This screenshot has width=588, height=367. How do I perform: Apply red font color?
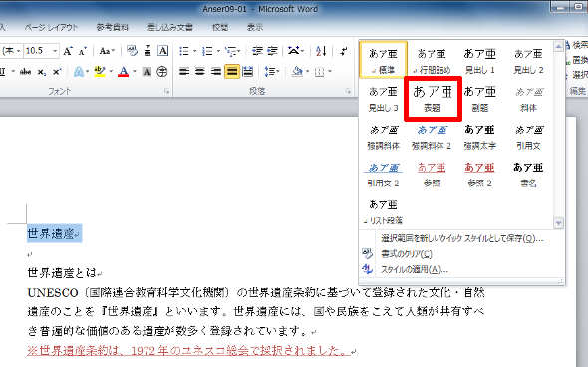(123, 71)
